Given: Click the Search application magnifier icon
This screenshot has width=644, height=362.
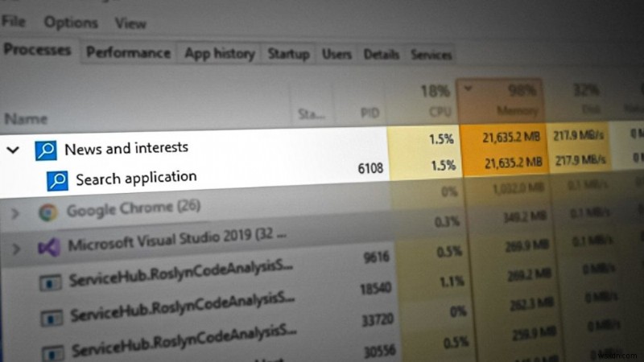Looking at the screenshot, I should pos(57,180).
